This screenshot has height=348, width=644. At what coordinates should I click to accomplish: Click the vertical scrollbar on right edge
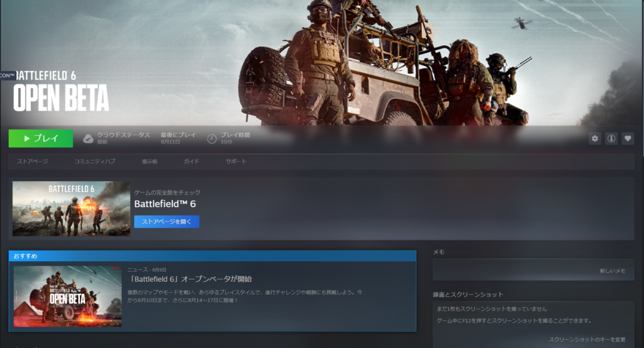pyautogui.click(x=642, y=78)
